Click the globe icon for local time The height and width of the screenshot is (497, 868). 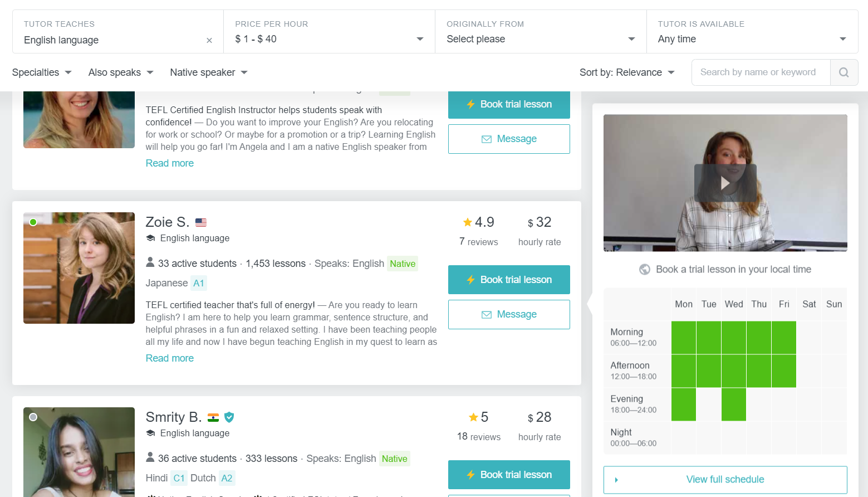645,270
